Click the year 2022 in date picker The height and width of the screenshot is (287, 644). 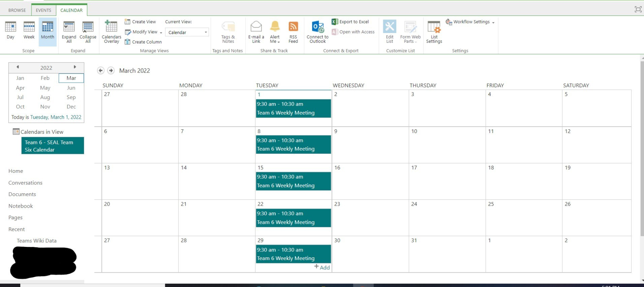46,68
